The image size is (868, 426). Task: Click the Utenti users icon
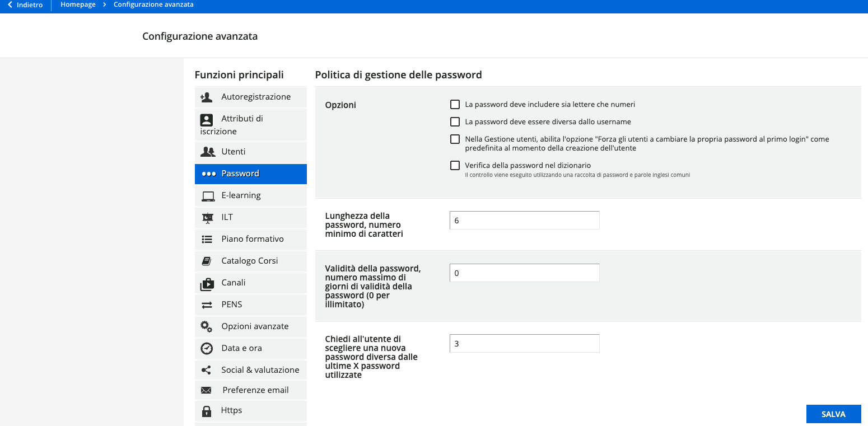point(206,151)
